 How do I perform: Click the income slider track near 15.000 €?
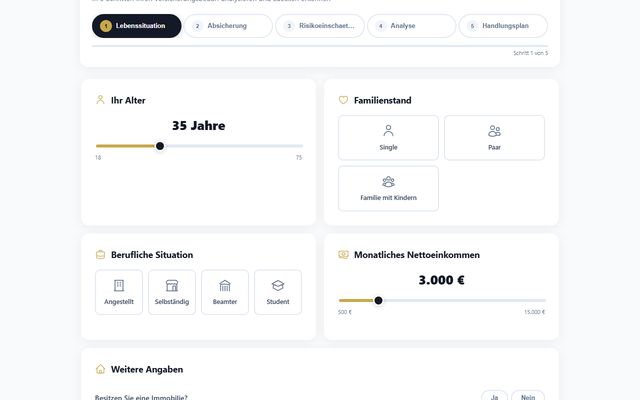coord(541,300)
